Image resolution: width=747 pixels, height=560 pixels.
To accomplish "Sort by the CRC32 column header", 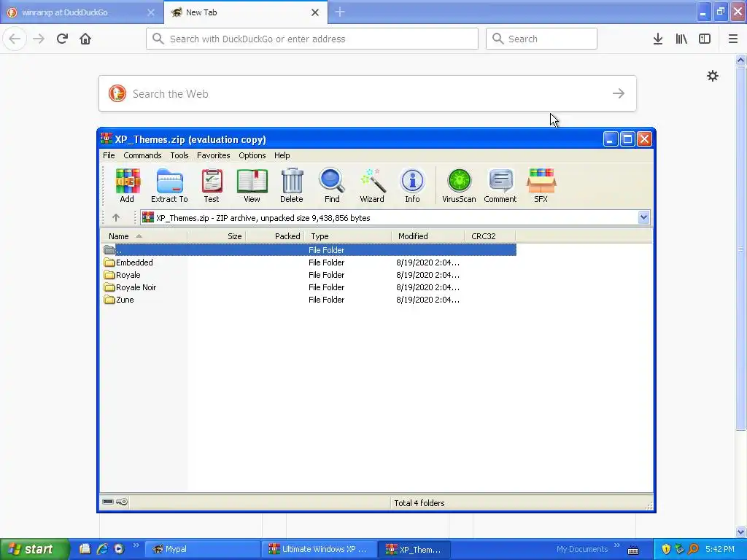I will coord(489,236).
